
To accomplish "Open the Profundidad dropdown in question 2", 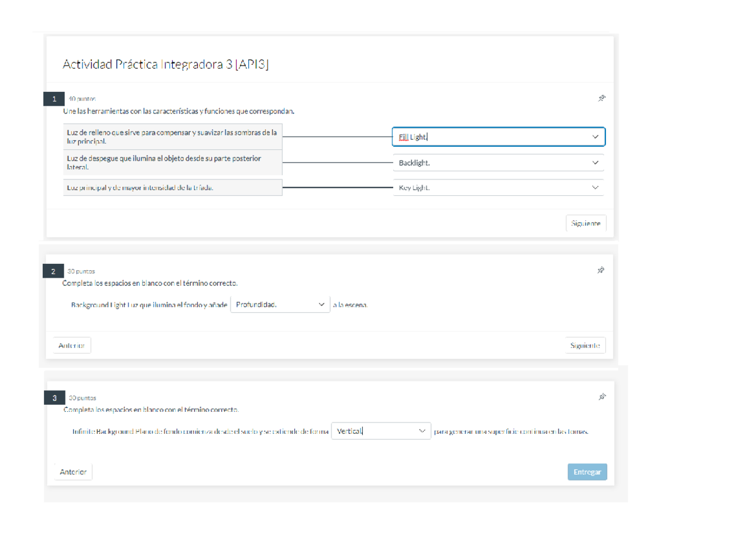I will coord(280,305).
